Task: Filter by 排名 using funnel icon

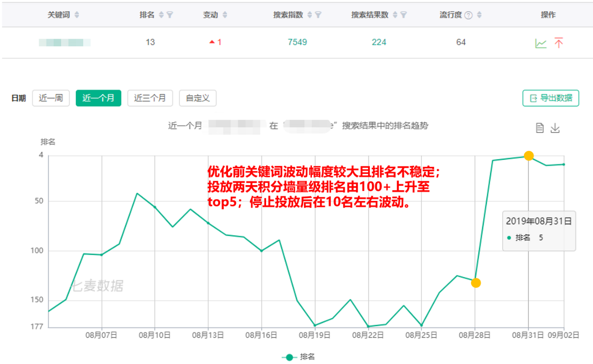Action: [x=170, y=15]
